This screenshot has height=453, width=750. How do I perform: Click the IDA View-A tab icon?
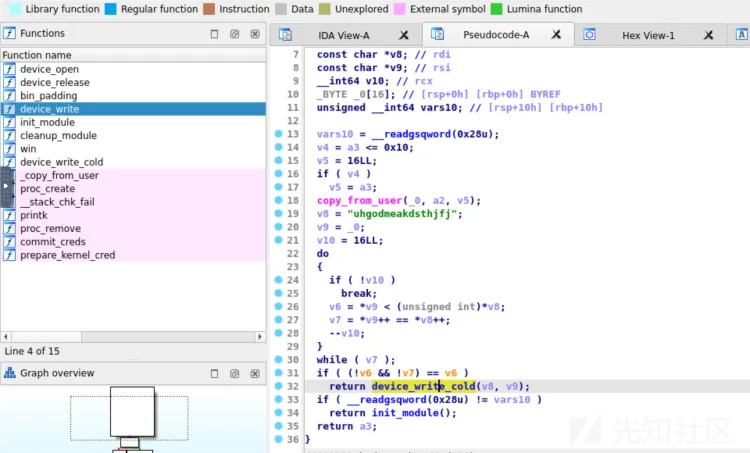coord(285,34)
